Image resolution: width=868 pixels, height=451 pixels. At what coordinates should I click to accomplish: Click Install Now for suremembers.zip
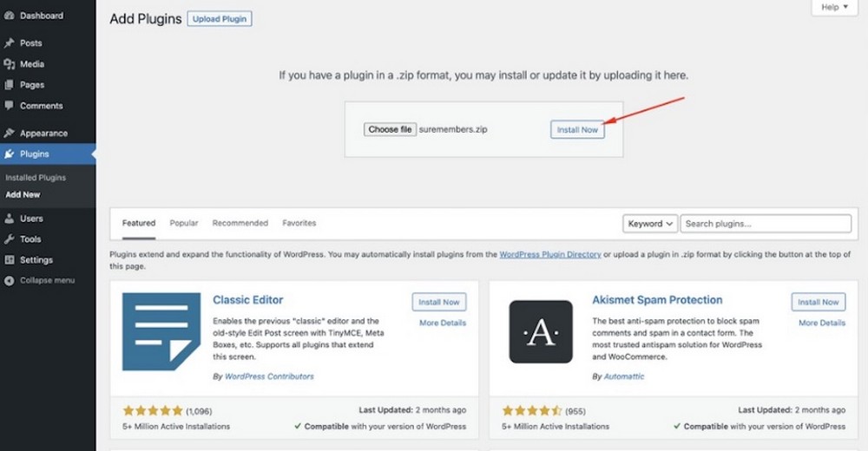pos(577,129)
